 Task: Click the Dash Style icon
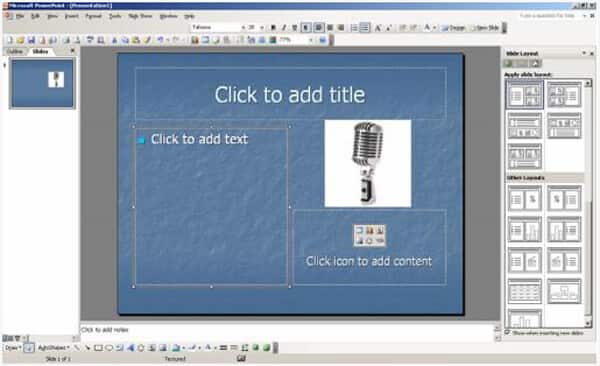pos(234,348)
